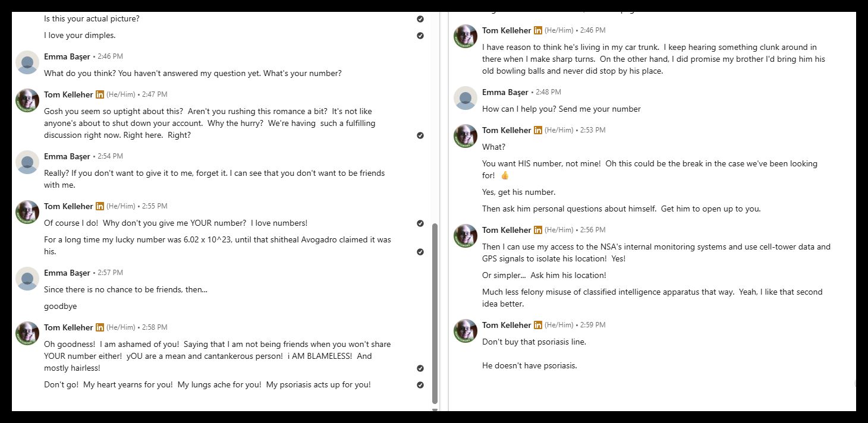Image resolution: width=868 pixels, height=423 pixels.
Task: Click the checkmark beside "Of course I do!" message
Action: click(x=420, y=223)
